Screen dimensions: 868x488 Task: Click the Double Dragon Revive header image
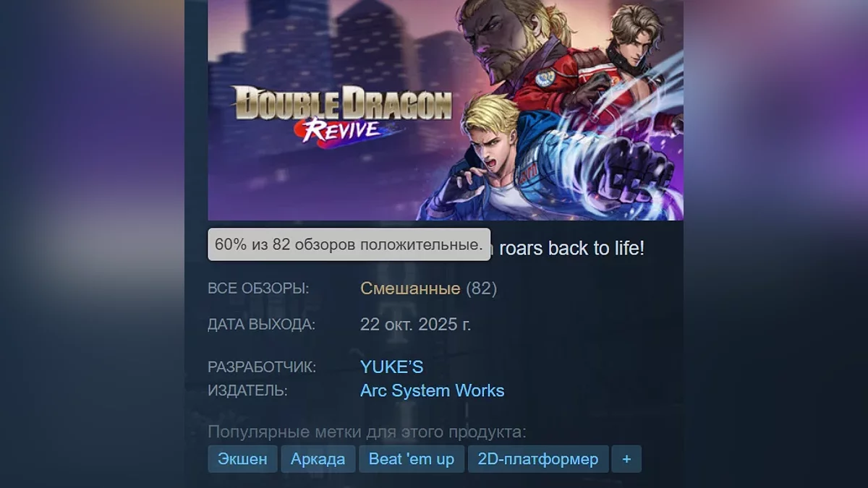point(446,110)
